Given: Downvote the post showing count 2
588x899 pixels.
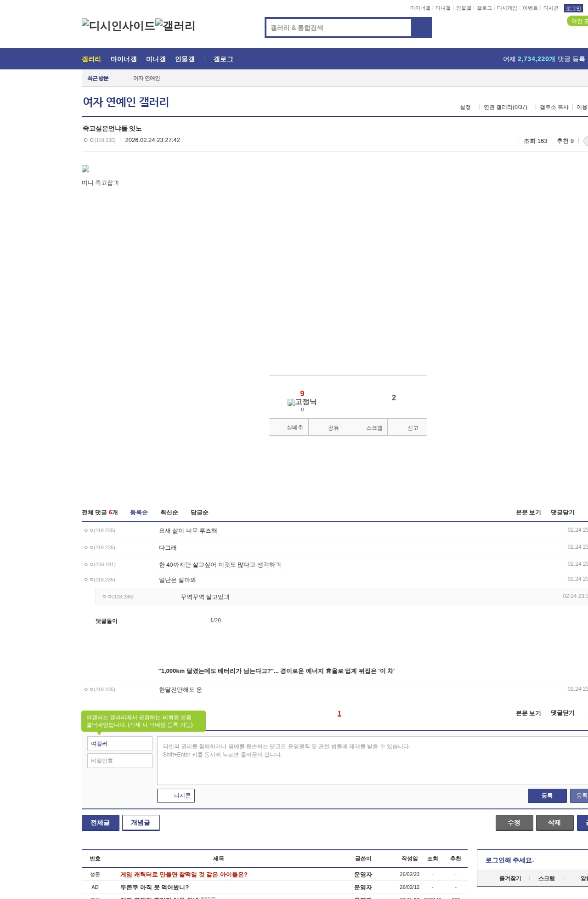Looking at the screenshot, I should pyautogui.click(x=393, y=398).
